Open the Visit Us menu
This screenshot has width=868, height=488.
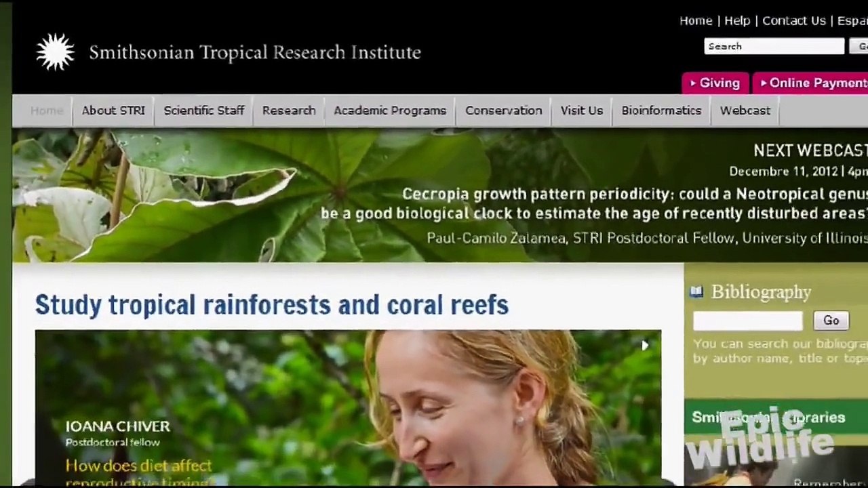point(582,110)
